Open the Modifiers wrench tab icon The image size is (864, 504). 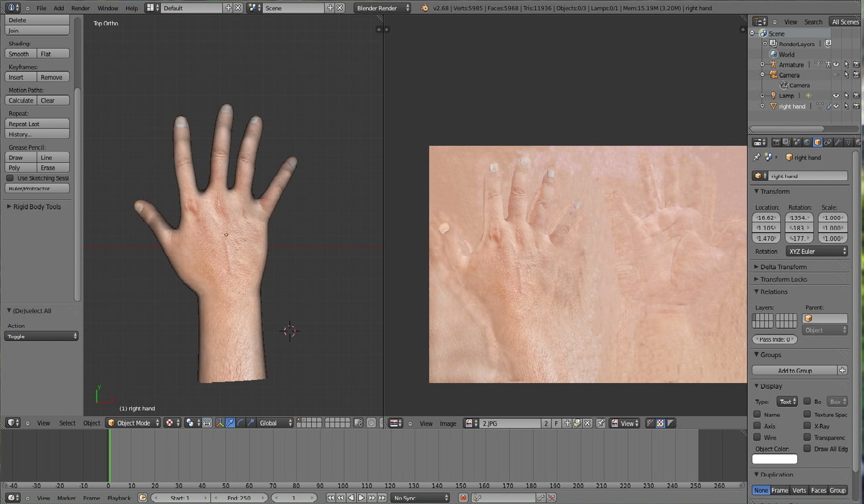point(838,142)
